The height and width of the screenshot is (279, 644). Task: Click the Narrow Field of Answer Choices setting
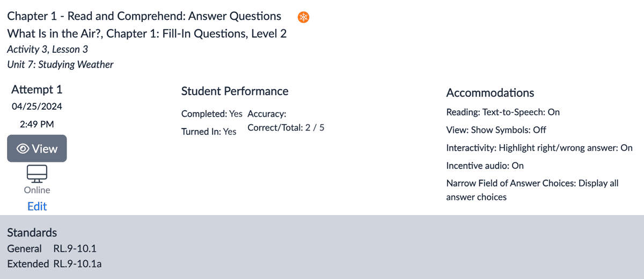[x=532, y=190]
